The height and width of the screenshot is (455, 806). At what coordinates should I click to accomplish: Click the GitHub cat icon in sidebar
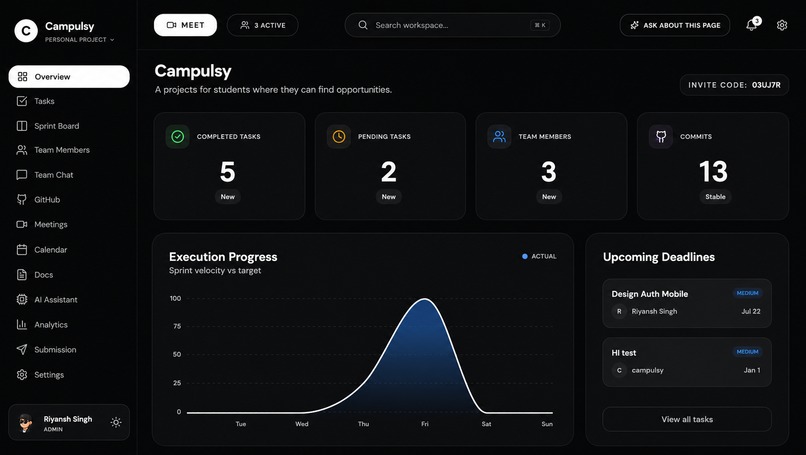pos(22,199)
